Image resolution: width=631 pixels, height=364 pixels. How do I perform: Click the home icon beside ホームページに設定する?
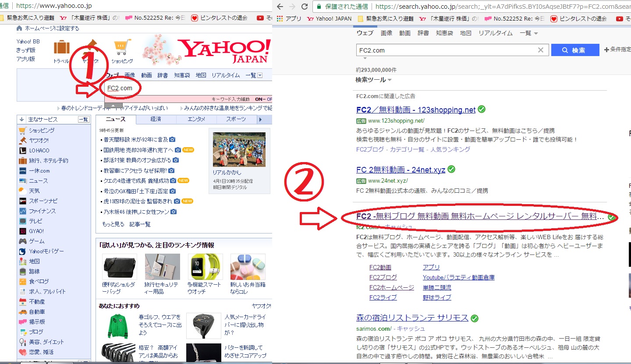tap(19, 28)
